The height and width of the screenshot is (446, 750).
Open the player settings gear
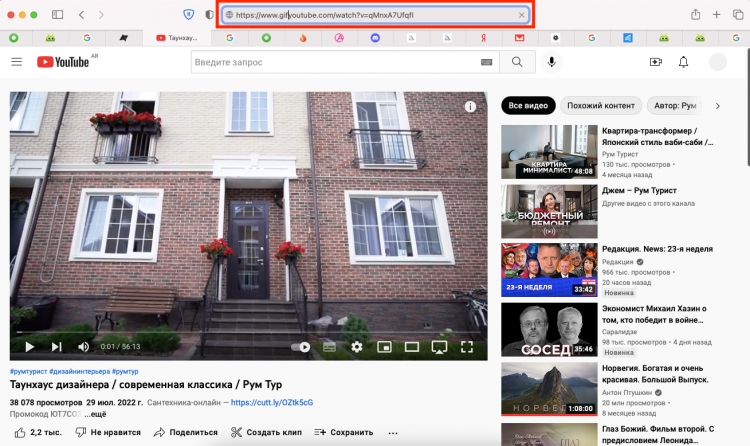[x=357, y=347]
